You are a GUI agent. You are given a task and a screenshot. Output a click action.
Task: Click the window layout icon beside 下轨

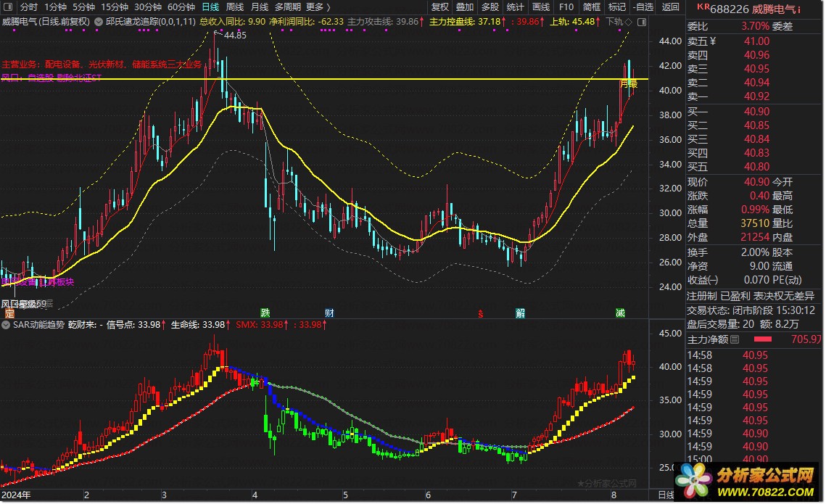click(642, 22)
